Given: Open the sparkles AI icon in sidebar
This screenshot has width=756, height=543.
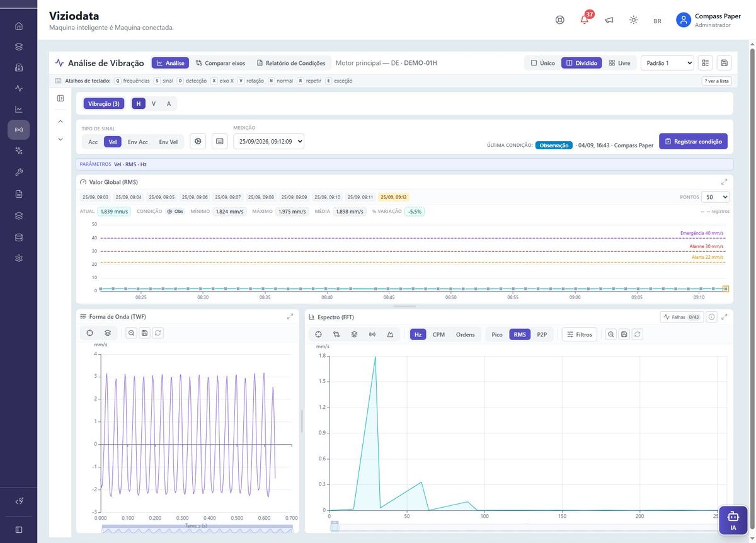Looking at the screenshot, I should tap(19, 151).
